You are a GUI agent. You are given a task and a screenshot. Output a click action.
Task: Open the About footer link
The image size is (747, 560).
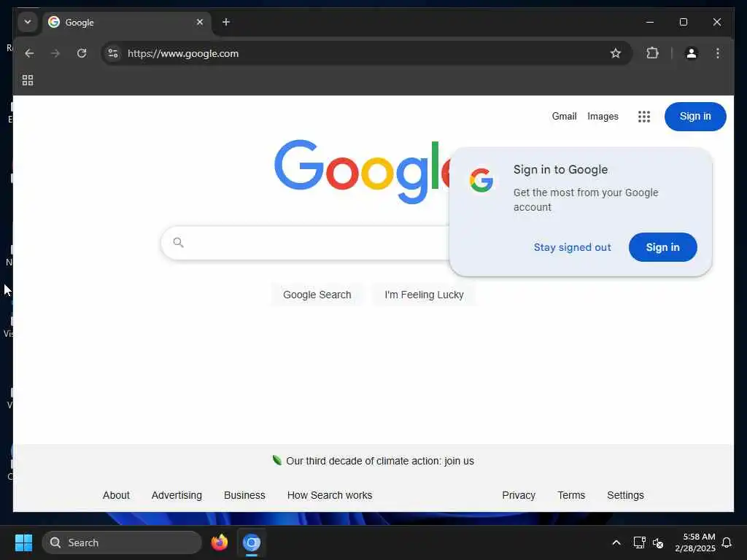click(x=116, y=495)
